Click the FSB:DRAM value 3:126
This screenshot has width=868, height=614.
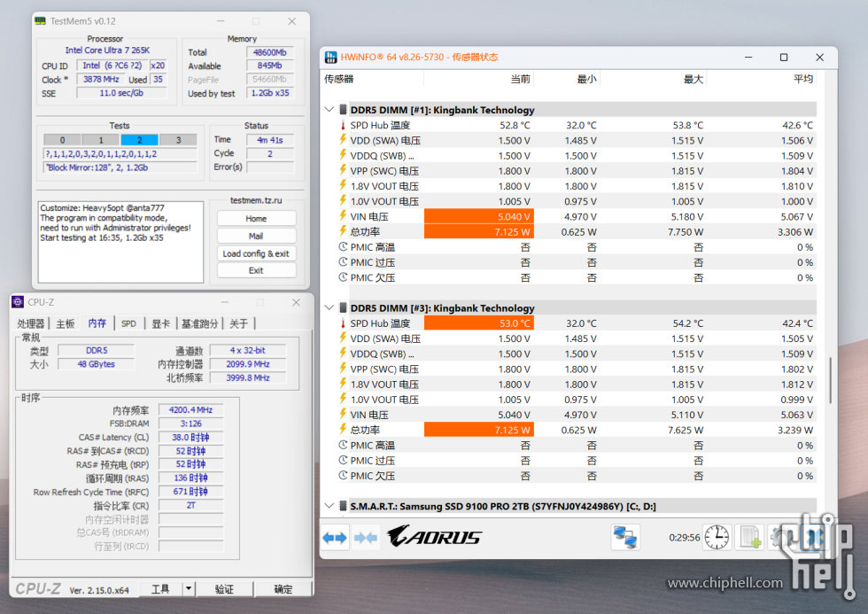point(191,424)
